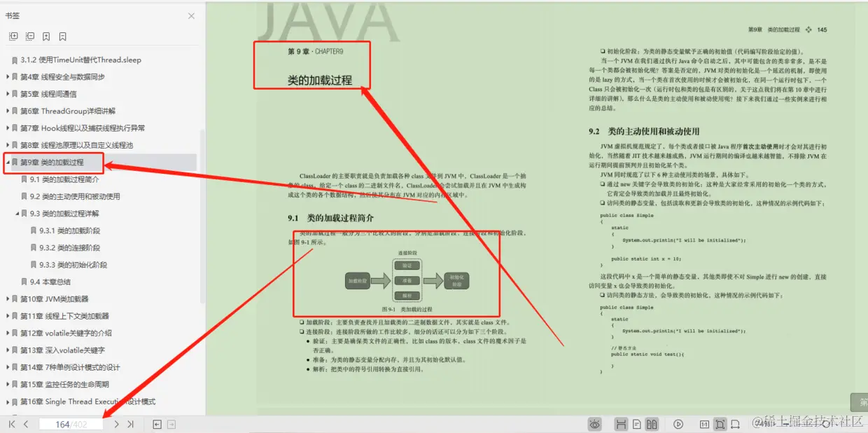Expand the 第10章 bookmark arrow
The image size is (868, 433).
7,299
